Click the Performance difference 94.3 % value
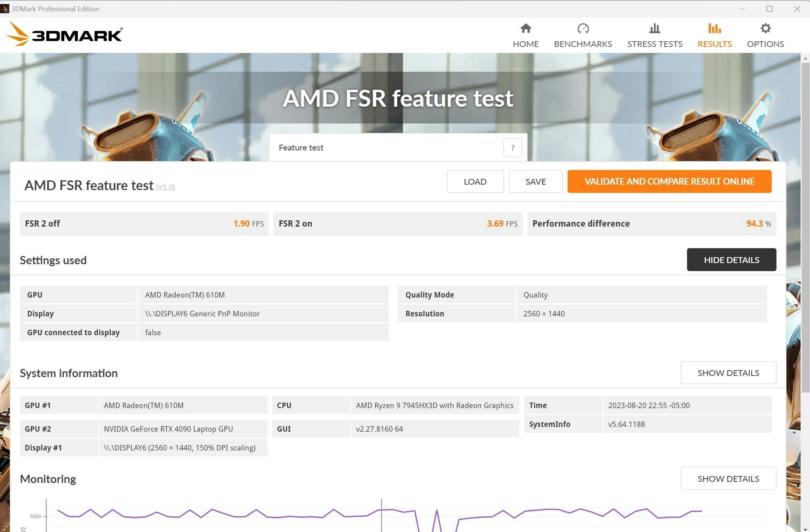This screenshot has height=532, width=810. tap(759, 223)
